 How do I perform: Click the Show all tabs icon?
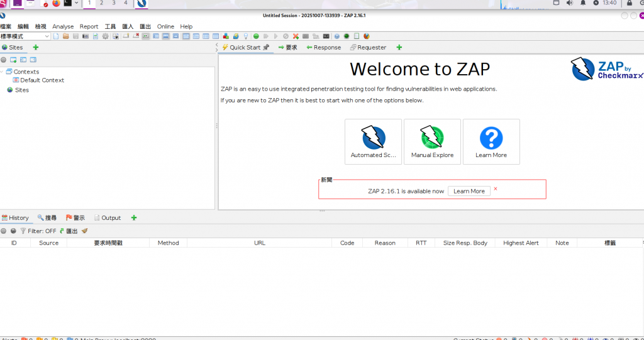(x=126, y=36)
